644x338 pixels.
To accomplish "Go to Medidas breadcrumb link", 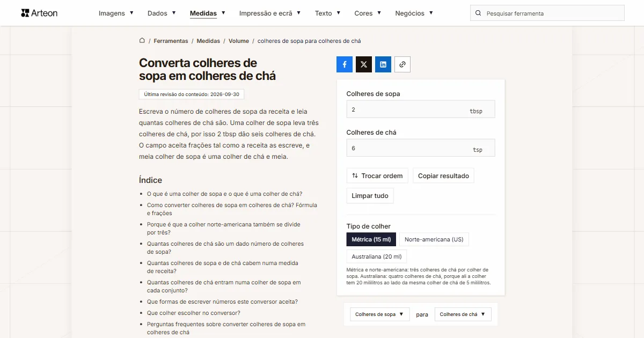I will point(208,41).
